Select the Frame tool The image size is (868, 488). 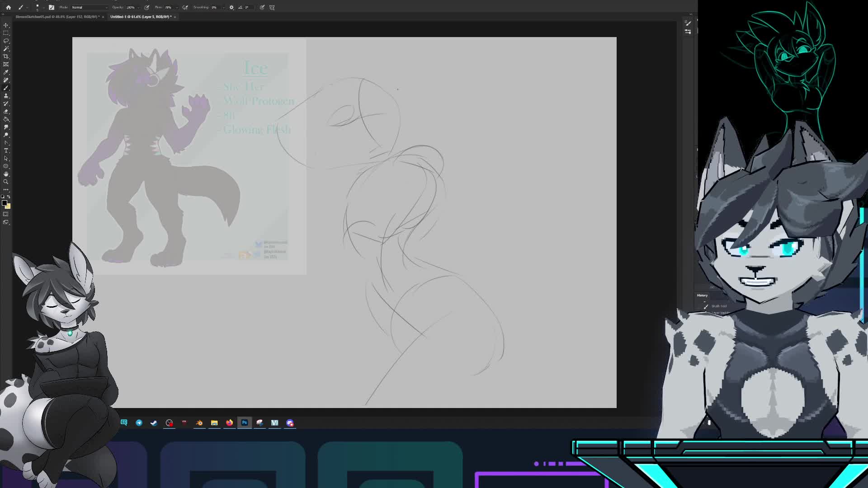tap(6, 64)
